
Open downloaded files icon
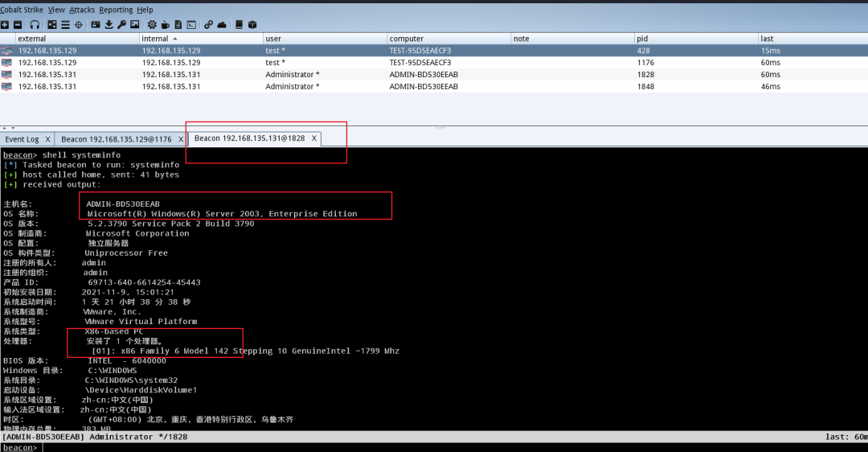[x=108, y=24]
